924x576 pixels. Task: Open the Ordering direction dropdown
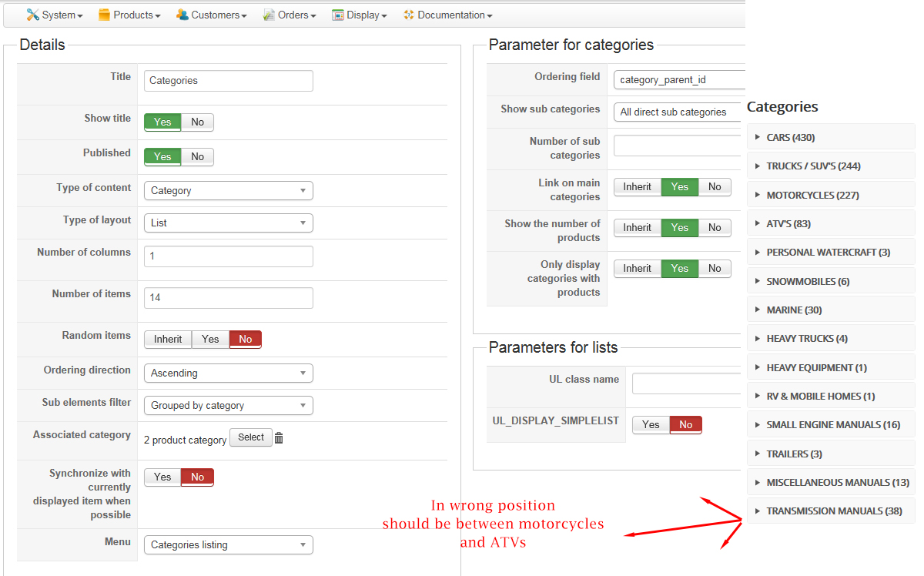click(229, 373)
